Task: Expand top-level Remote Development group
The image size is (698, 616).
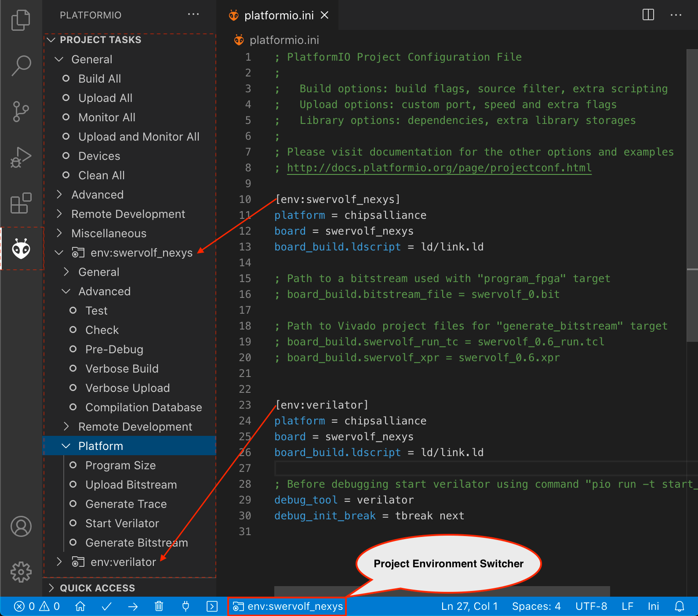Action: pyautogui.click(x=130, y=214)
